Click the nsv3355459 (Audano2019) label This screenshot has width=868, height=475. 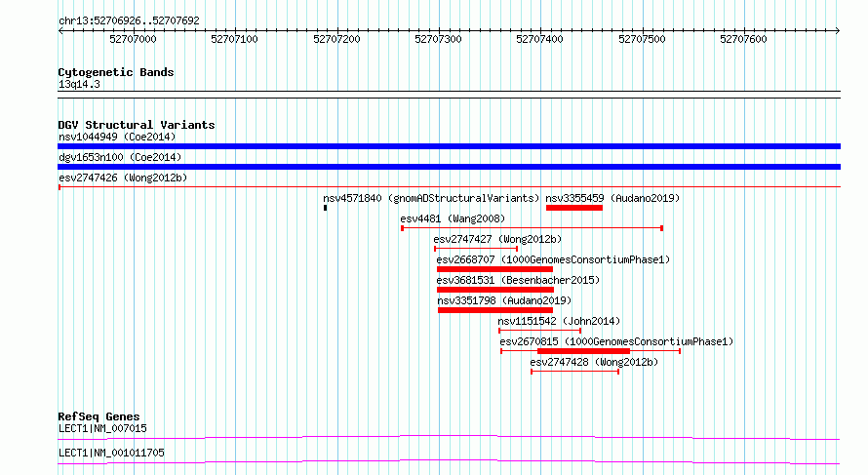tap(612, 198)
